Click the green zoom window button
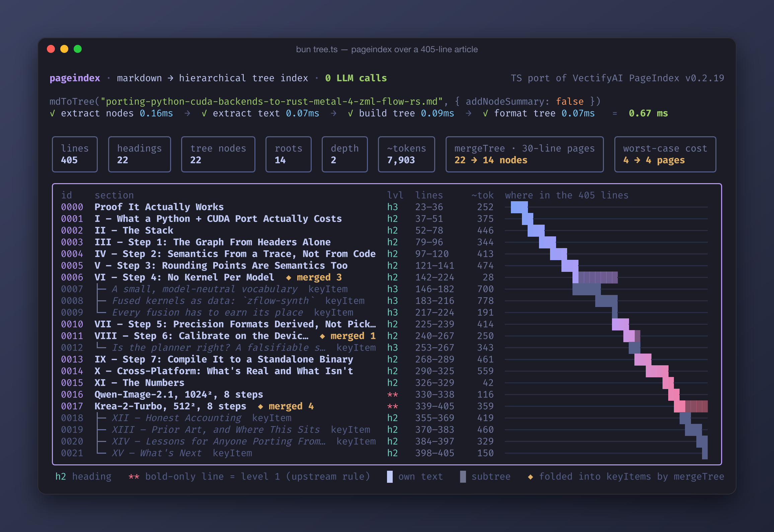Viewport: 774px width, 532px height. 78,49
